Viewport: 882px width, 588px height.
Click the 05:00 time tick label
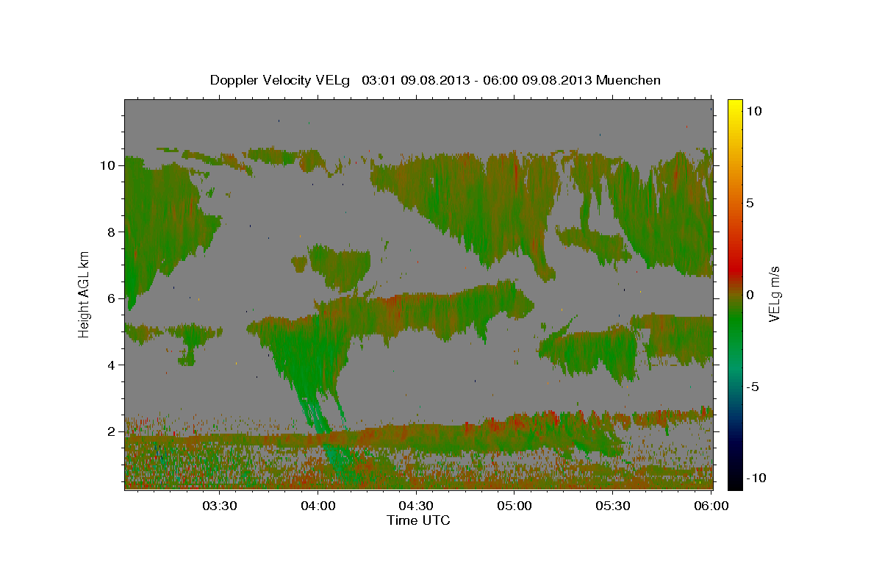coord(514,506)
